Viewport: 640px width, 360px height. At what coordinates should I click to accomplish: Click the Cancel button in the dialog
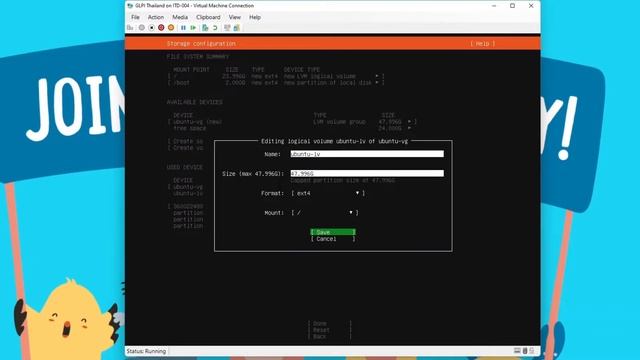click(x=333, y=239)
